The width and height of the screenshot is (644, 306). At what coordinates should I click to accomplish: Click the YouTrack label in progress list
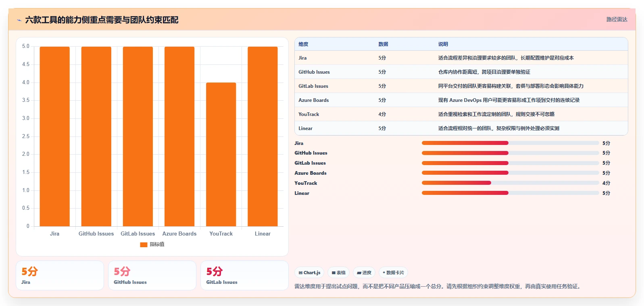[x=306, y=183]
